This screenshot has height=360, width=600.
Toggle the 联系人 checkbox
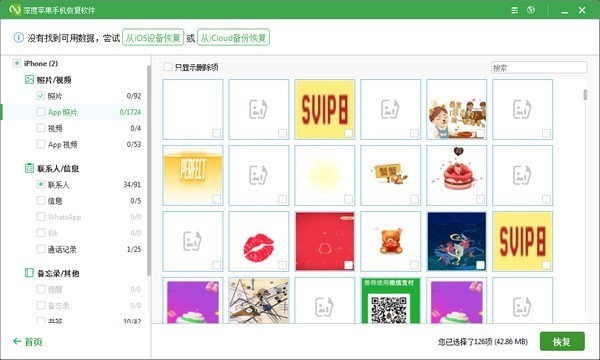(41, 184)
